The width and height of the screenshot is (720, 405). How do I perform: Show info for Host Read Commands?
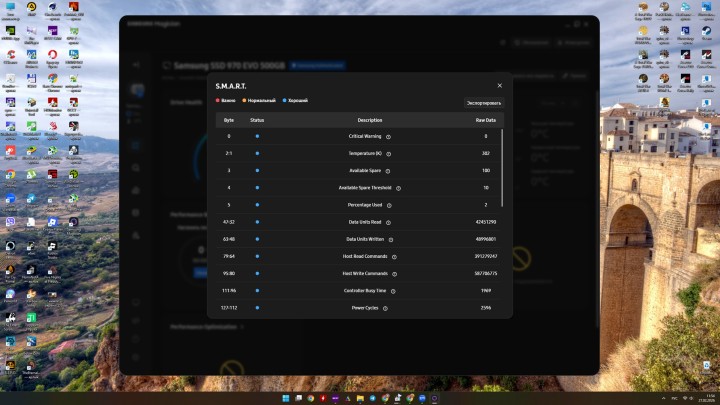pos(394,257)
